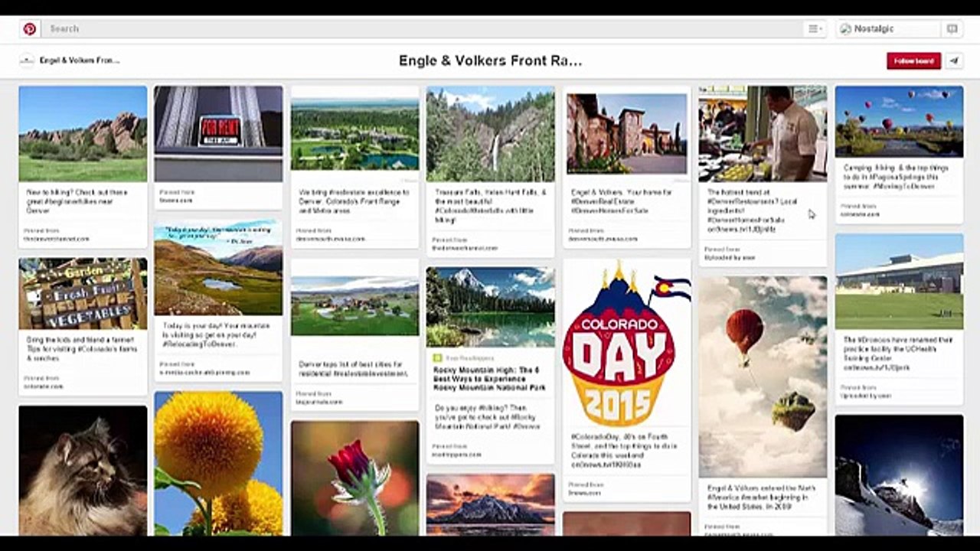Click the hottest trend Denver restaurants description
The width and height of the screenshot is (980, 551).
click(x=753, y=210)
